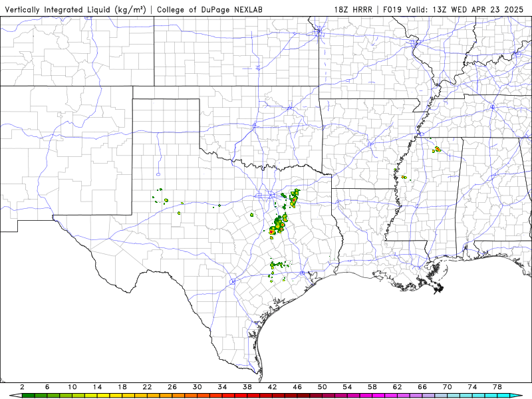532x399 pixels.
Task: Click the largest storm cluster in central Texas
Action: [x=278, y=226]
